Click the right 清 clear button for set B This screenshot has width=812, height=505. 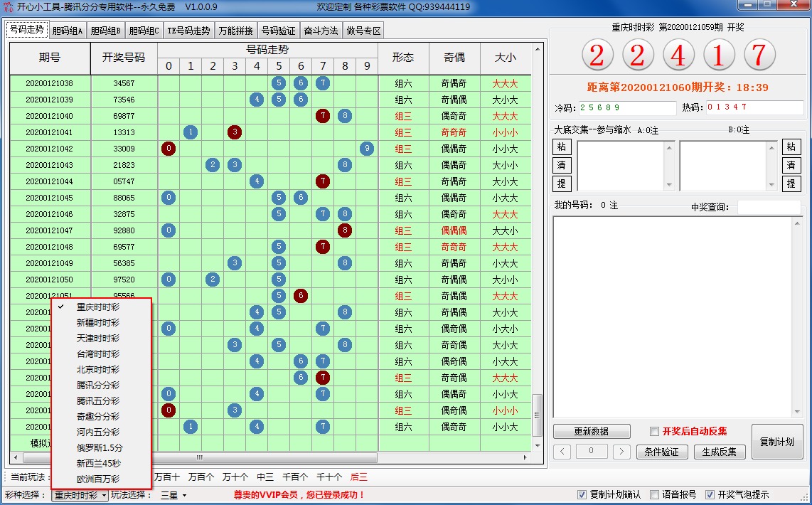click(791, 165)
